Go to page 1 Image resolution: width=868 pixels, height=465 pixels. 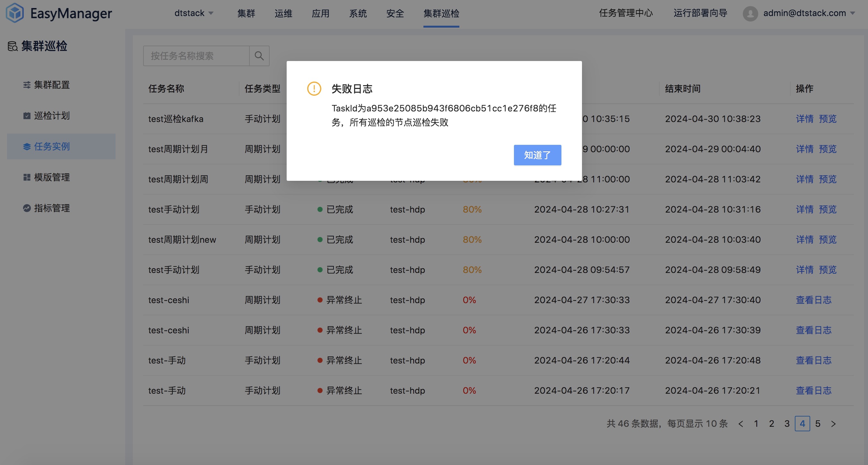(x=756, y=424)
